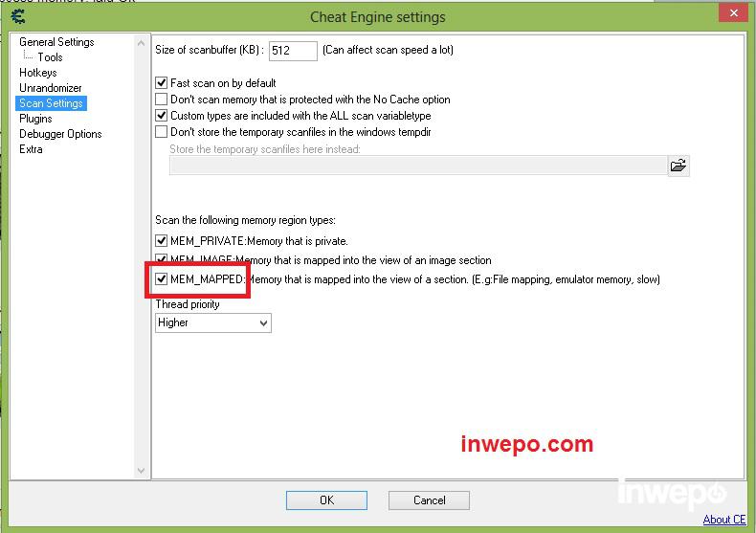Viewport: 756px width, 533px height.
Task: Open the Thread priority dropdown
Action: click(213, 322)
